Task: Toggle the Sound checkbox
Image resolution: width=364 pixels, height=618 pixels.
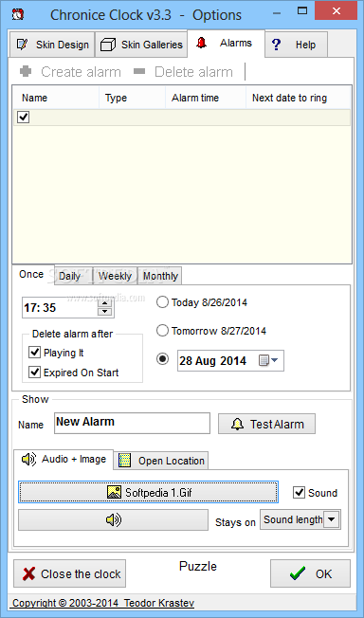Action: (300, 492)
